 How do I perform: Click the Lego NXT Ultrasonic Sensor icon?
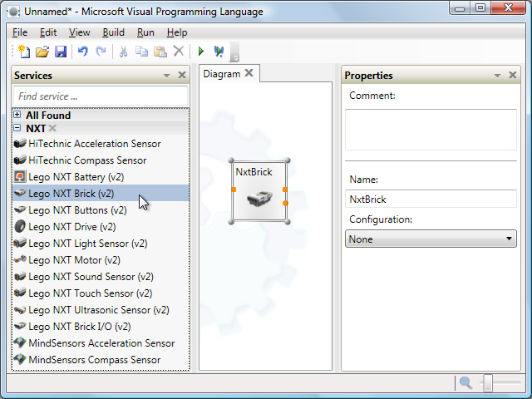coord(20,309)
